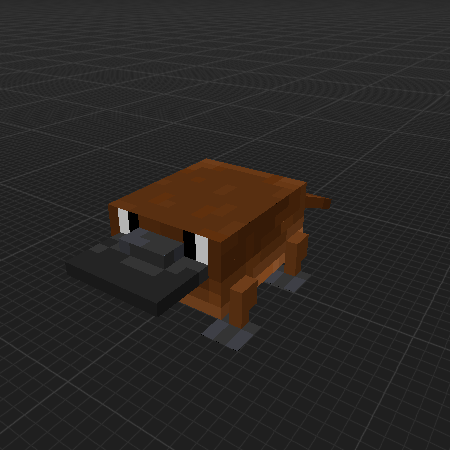Select the brown front leg of the platypus
This screenshot has width=450, height=450.
pos(243,302)
